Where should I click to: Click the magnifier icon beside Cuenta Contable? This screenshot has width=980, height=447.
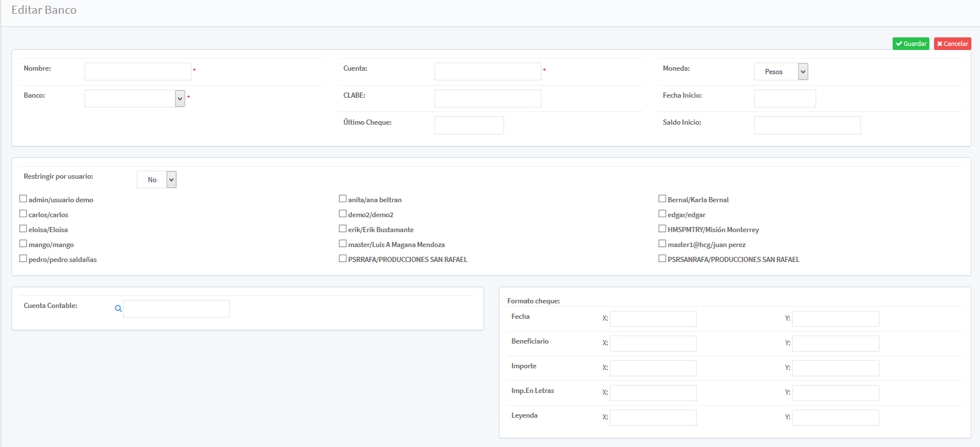(118, 309)
